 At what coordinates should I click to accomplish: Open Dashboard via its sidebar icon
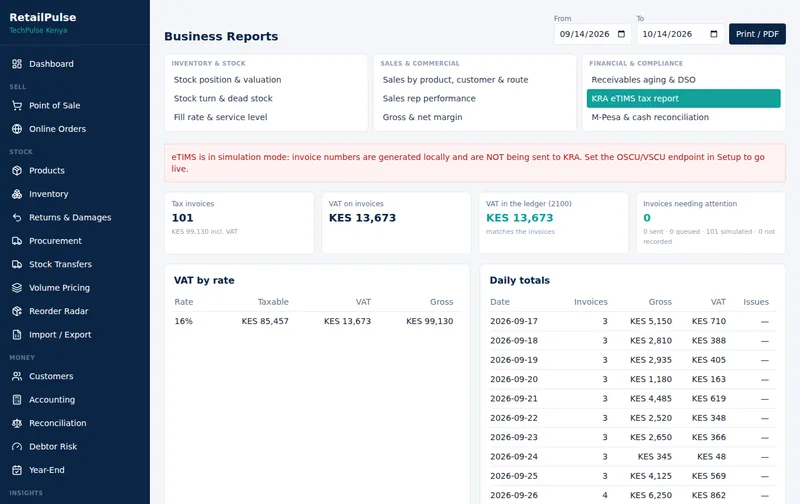17,64
